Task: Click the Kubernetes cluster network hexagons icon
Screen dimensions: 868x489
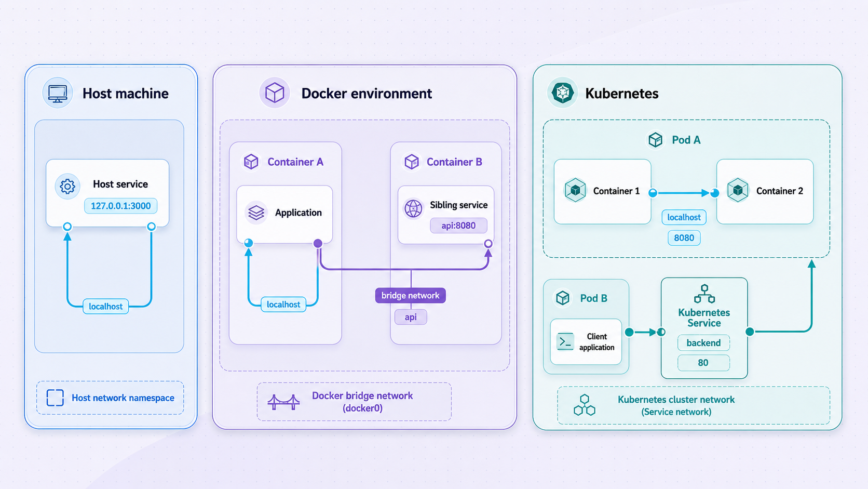Action: tap(585, 405)
